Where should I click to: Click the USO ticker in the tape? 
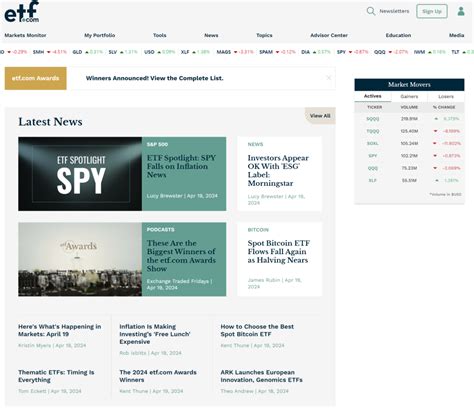[x=149, y=52]
